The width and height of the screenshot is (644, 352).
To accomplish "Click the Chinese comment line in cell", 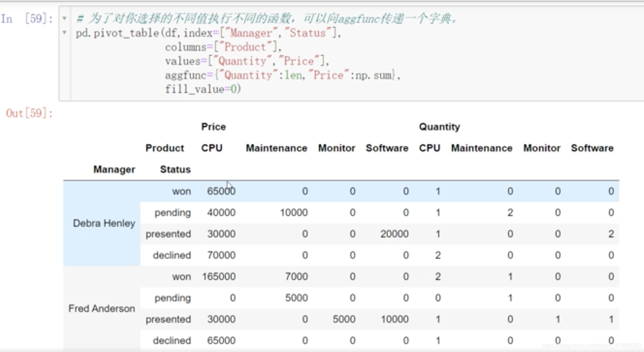I will [x=267, y=18].
